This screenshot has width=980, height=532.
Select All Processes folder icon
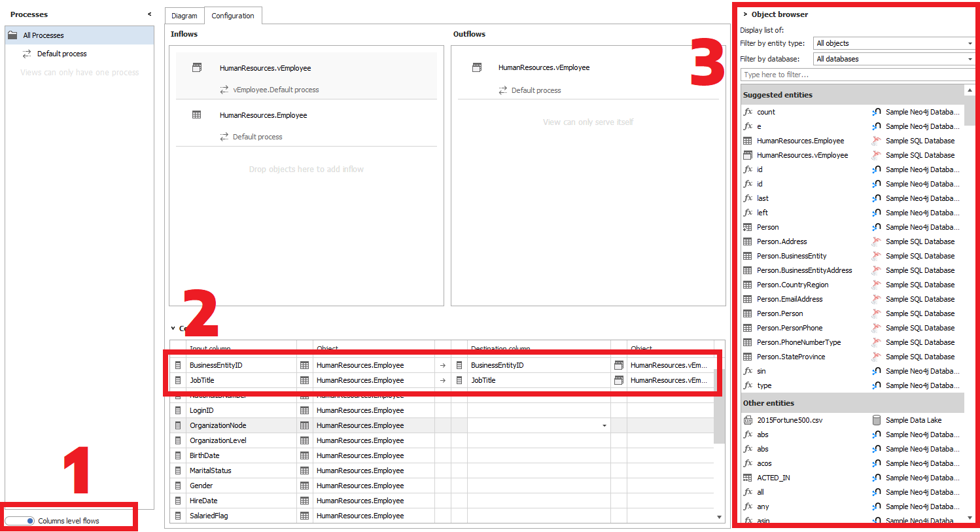coord(12,35)
